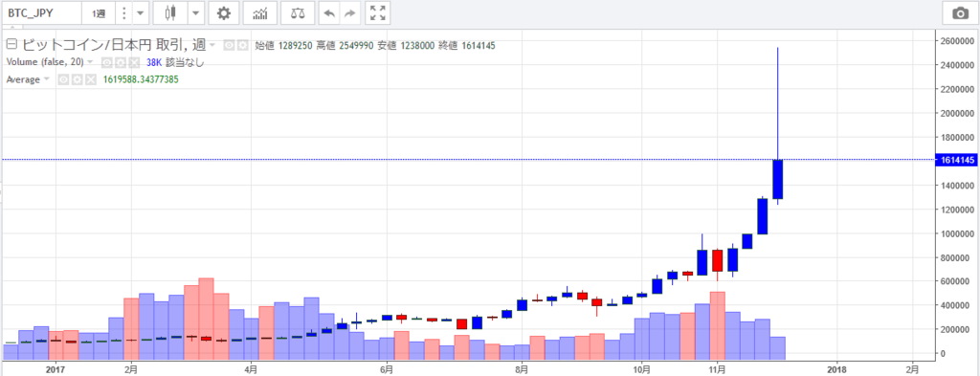This screenshot has width=980, height=376.
Task: Click the 1614145 current price label
Action: pyautogui.click(x=956, y=160)
